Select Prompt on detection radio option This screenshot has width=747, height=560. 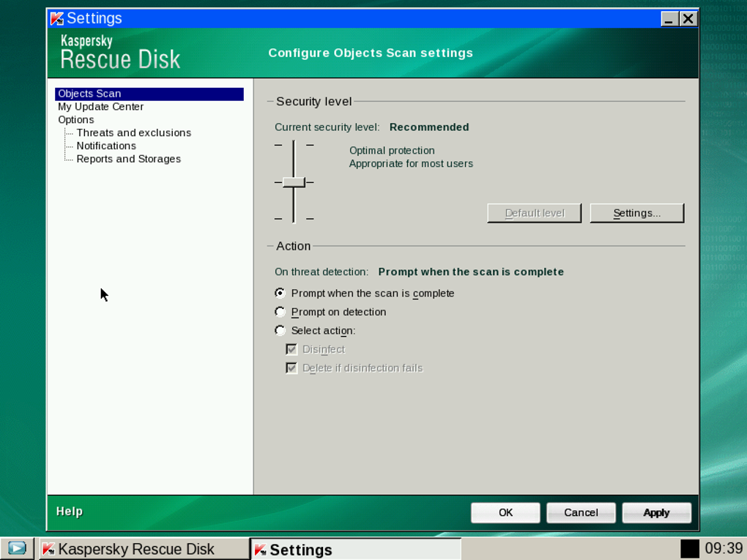click(x=280, y=312)
